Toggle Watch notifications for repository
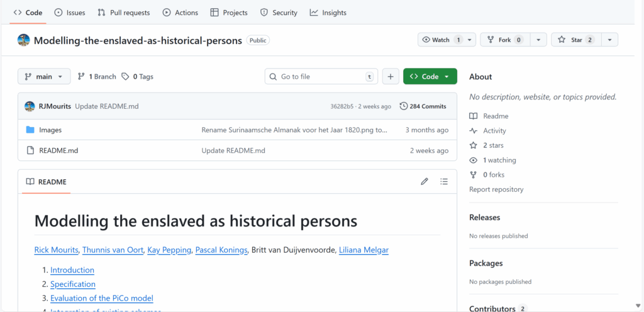This screenshot has width=644, height=312. coord(442,40)
